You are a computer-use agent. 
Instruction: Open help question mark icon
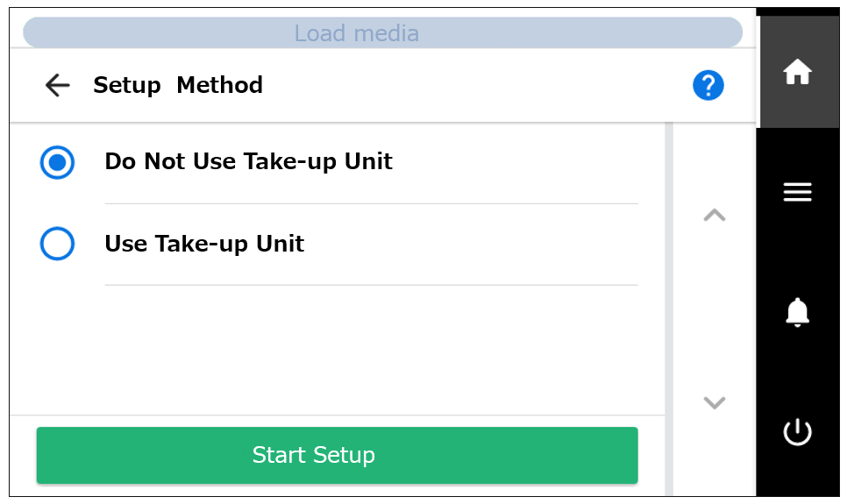708,85
